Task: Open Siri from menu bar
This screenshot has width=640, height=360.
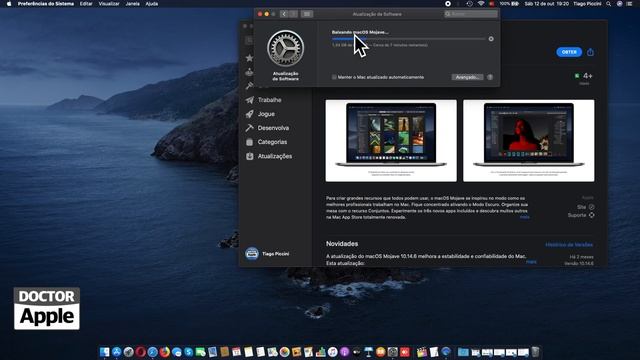Action: (620, 4)
